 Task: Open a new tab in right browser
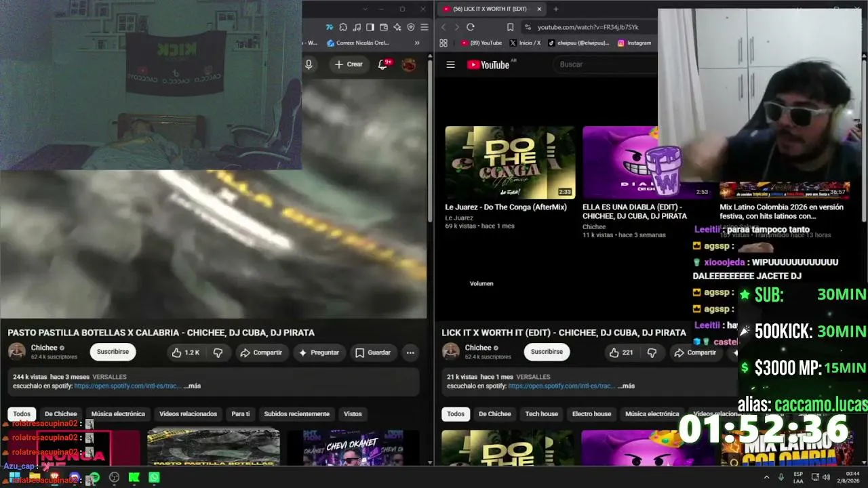(x=555, y=9)
